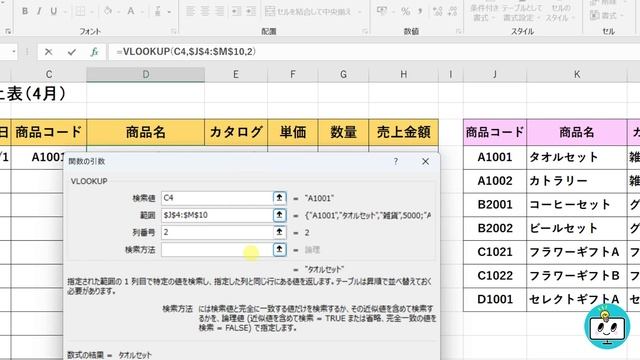Select cell A1002 in lookup table
640x360 pixels.
[x=495, y=181]
